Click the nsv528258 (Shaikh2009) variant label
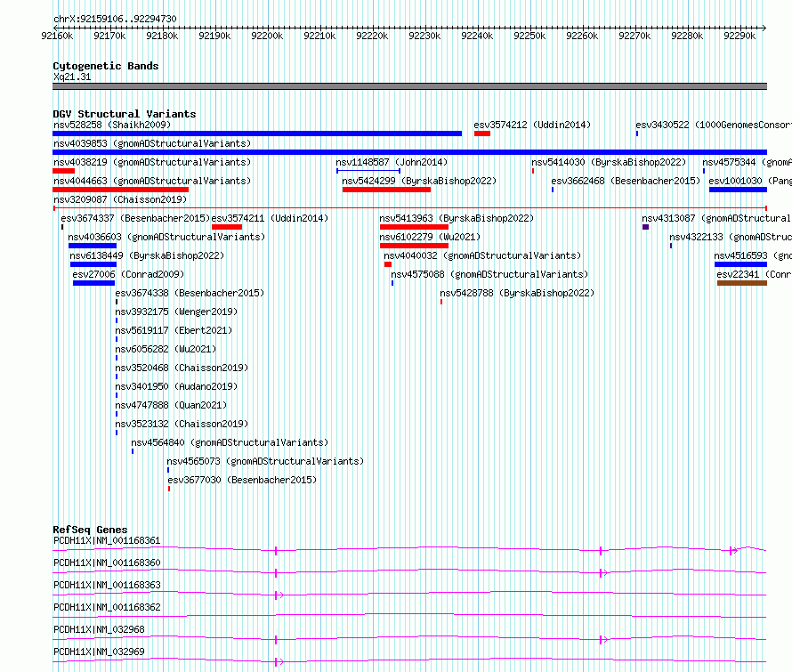This screenshot has width=792, height=672. [x=112, y=125]
